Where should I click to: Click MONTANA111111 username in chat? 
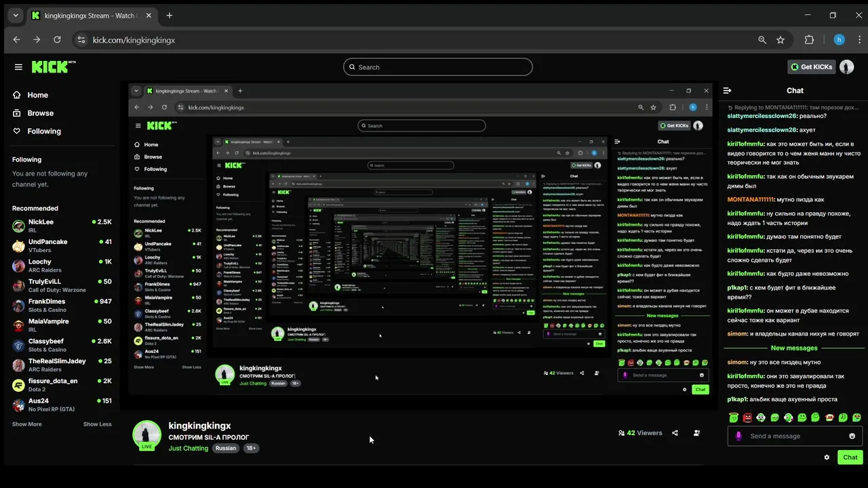click(x=751, y=200)
